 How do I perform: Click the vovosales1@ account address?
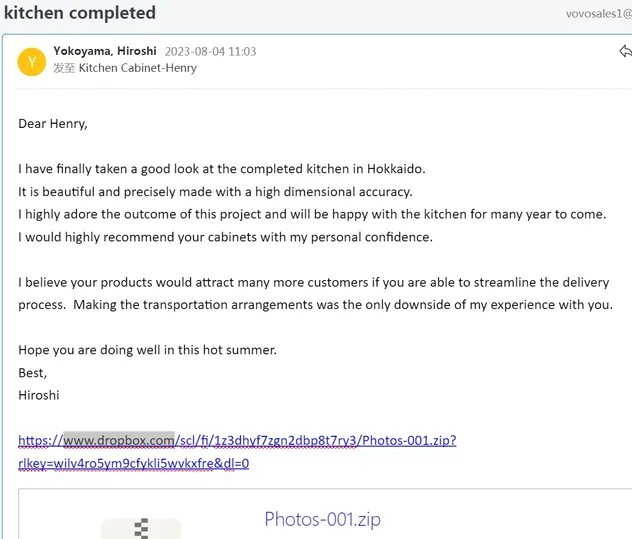[x=598, y=14]
